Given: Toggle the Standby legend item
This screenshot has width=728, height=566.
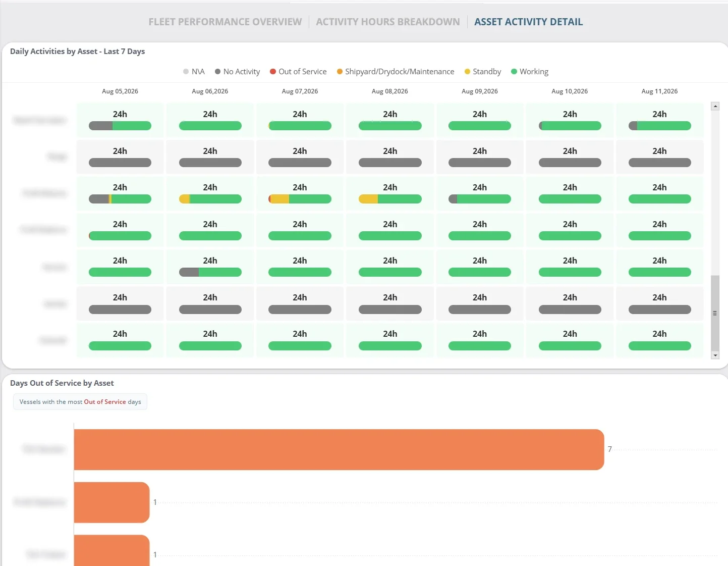Looking at the screenshot, I should pyautogui.click(x=483, y=72).
